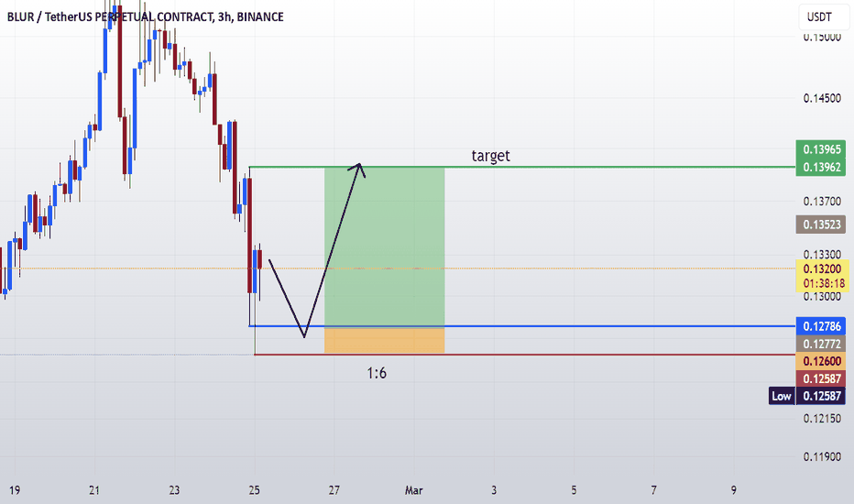Click the gray 0.13523 price label
854x504 pixels.
(821, 225)
